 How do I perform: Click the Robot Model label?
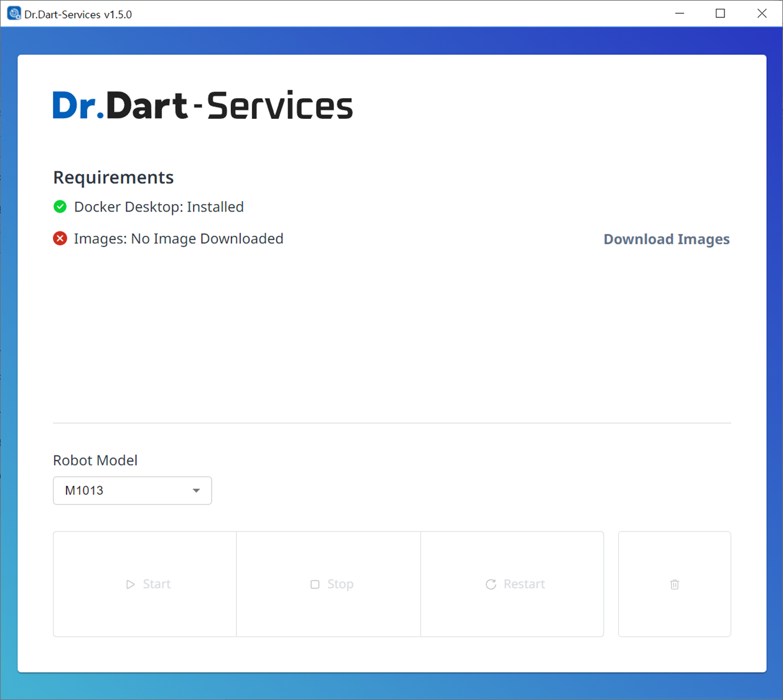coord(95,460)
